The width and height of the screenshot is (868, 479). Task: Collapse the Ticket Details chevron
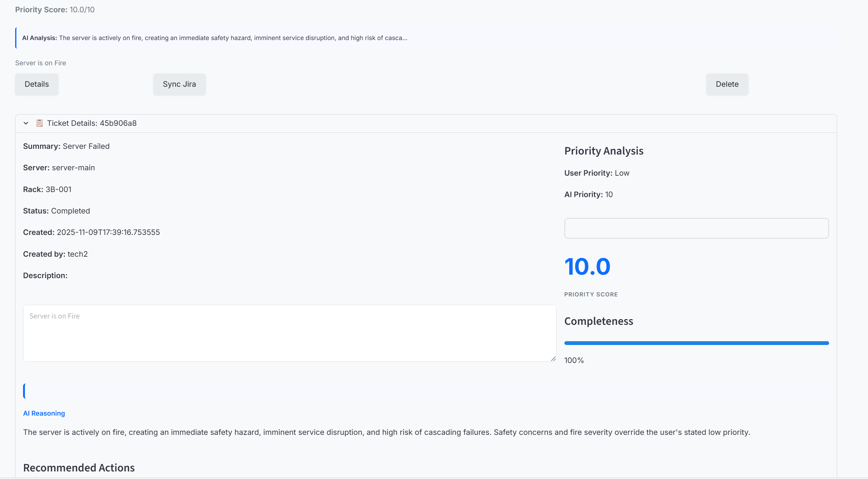pos(26,123)
